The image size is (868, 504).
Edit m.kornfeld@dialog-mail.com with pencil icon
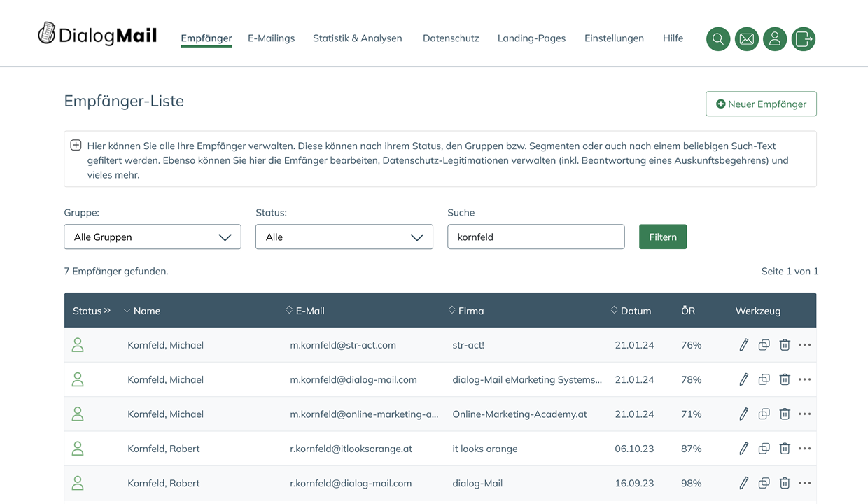tap(743, 379)
